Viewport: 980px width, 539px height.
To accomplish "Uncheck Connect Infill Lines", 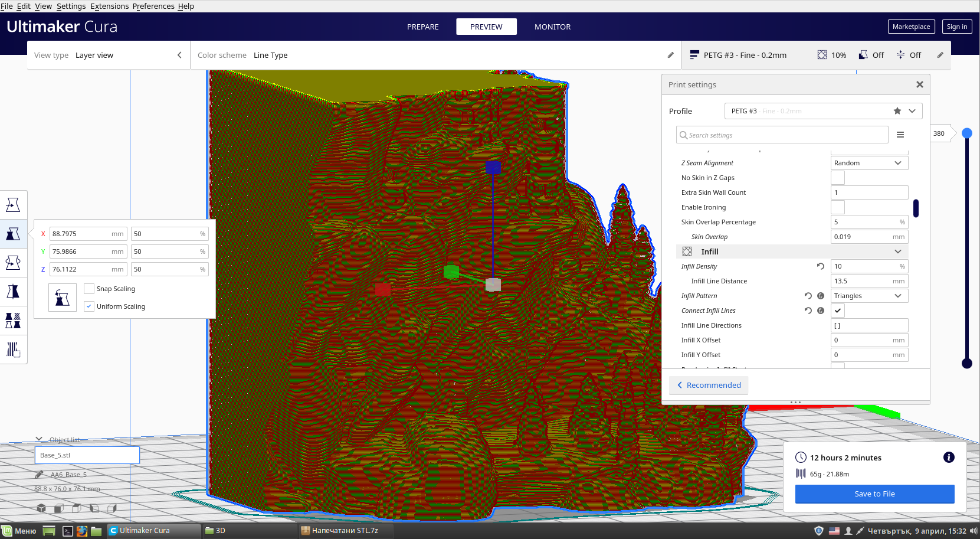I will (838, 311).
